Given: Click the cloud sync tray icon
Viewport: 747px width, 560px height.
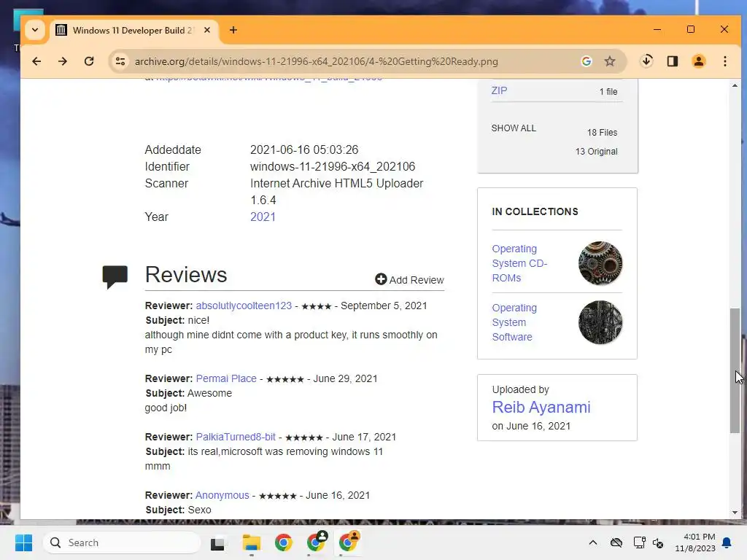Looking at the screenshot, I should (616, 542).
